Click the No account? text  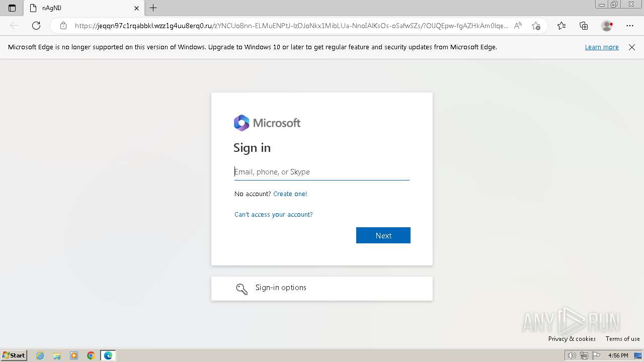(x=253, y=194)
